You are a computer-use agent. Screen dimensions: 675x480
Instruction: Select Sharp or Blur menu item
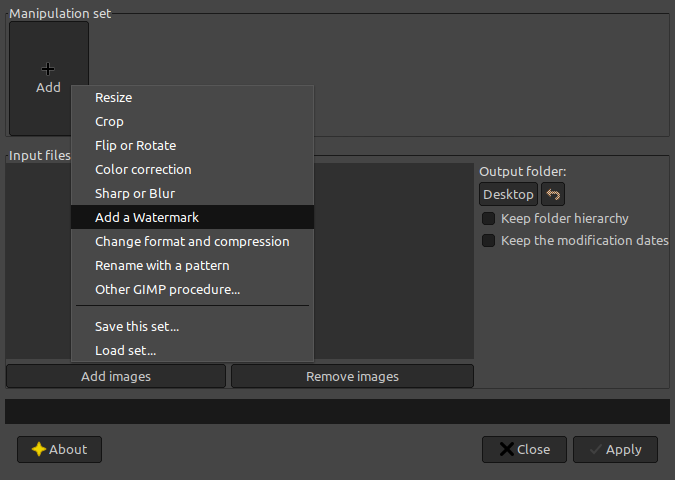tap(192, 194)
